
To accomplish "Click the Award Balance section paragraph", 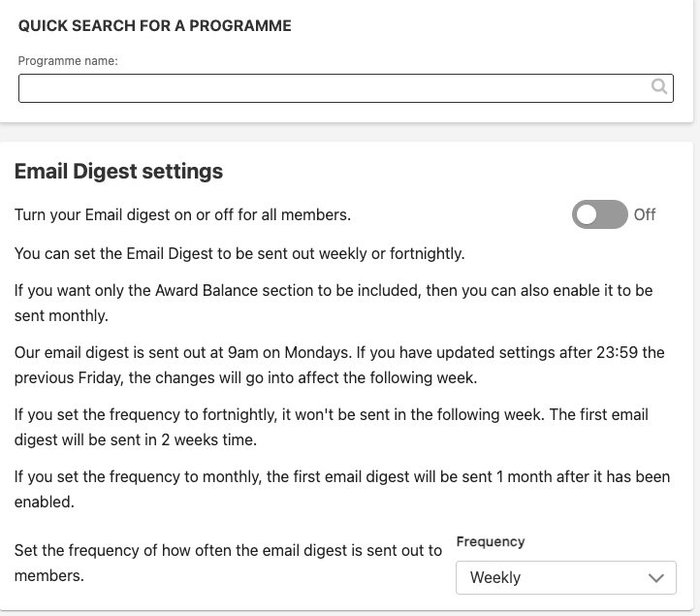I will [x=333, y=303].
